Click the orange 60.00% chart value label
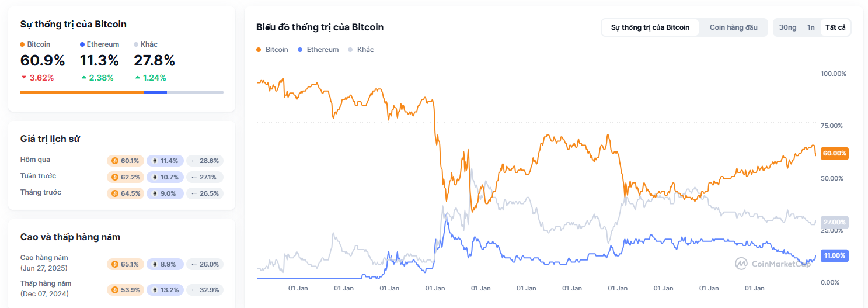868x308 pixels. point(834,153)
